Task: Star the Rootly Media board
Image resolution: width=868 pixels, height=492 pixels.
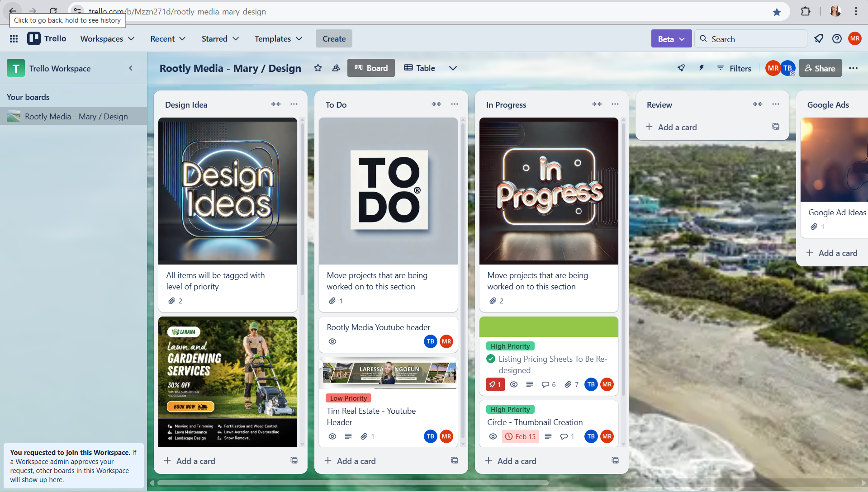Action: (x=318, y=68)
